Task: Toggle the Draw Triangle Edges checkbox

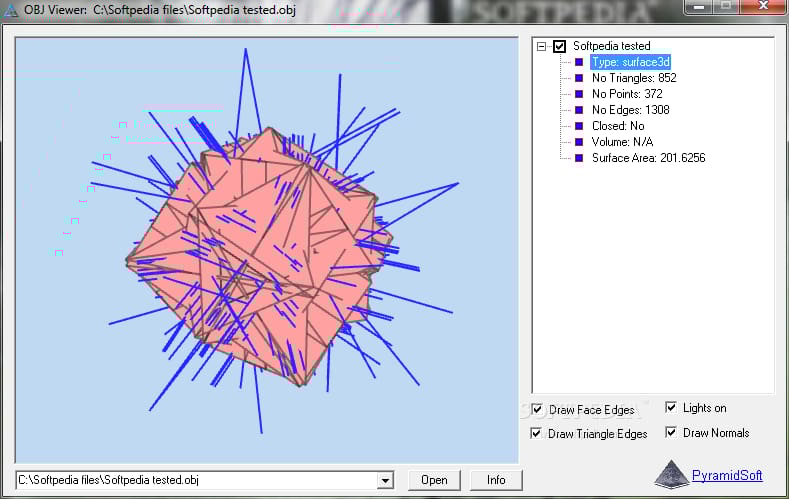Action: pyautogui.click(x=538, y=434)
